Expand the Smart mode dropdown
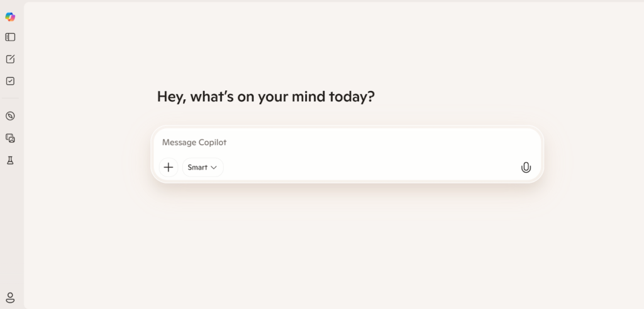Image resolution: width=644 pixels, height=309 pixels. pos(203,168)
